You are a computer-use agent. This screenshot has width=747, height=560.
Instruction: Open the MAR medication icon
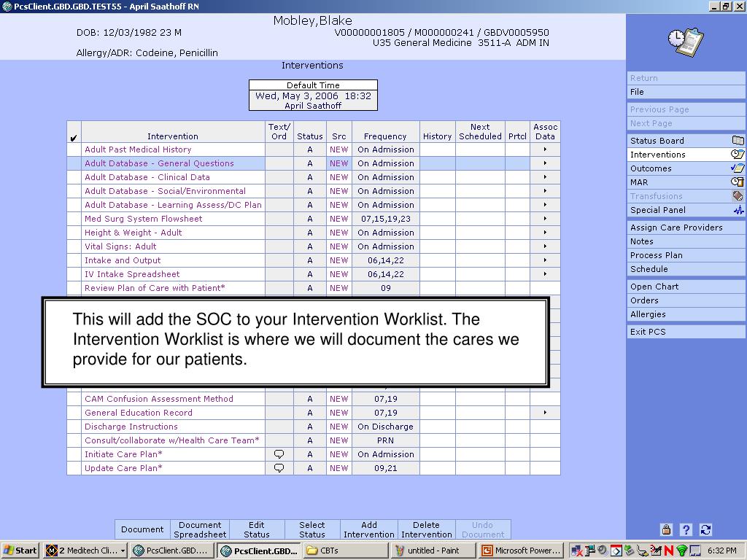click(738, 182)
